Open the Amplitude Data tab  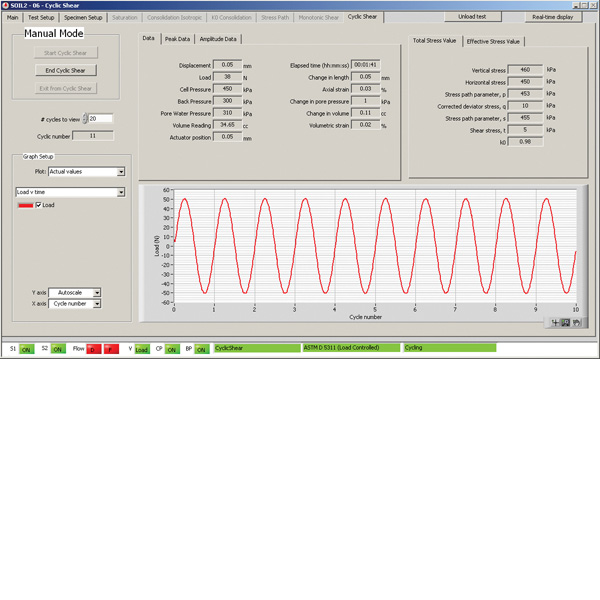tap(218, 39)
